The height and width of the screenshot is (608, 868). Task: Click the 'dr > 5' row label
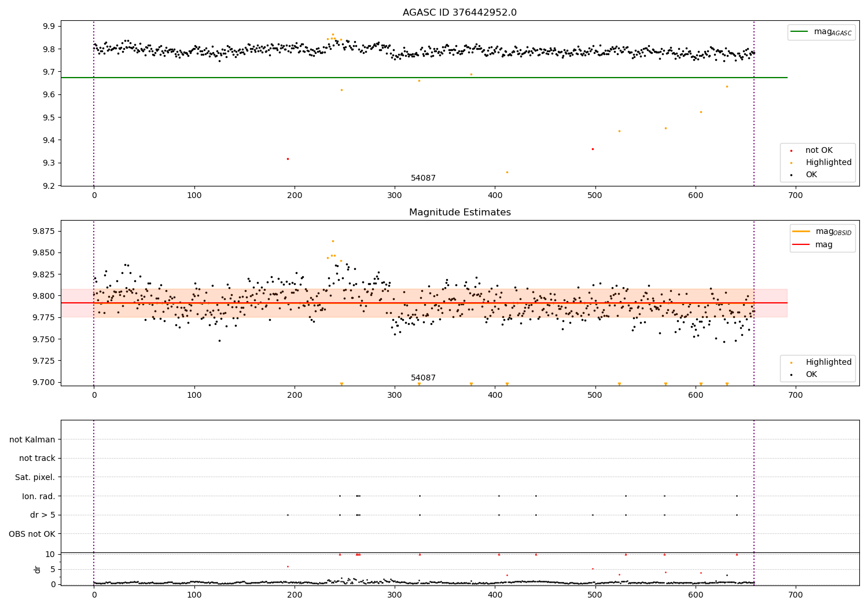(x=43, y=515)
